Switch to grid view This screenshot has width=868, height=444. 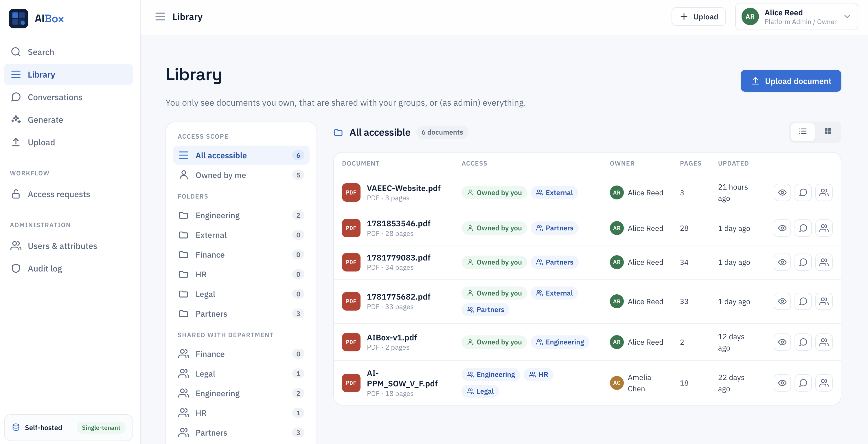[827, 131]
